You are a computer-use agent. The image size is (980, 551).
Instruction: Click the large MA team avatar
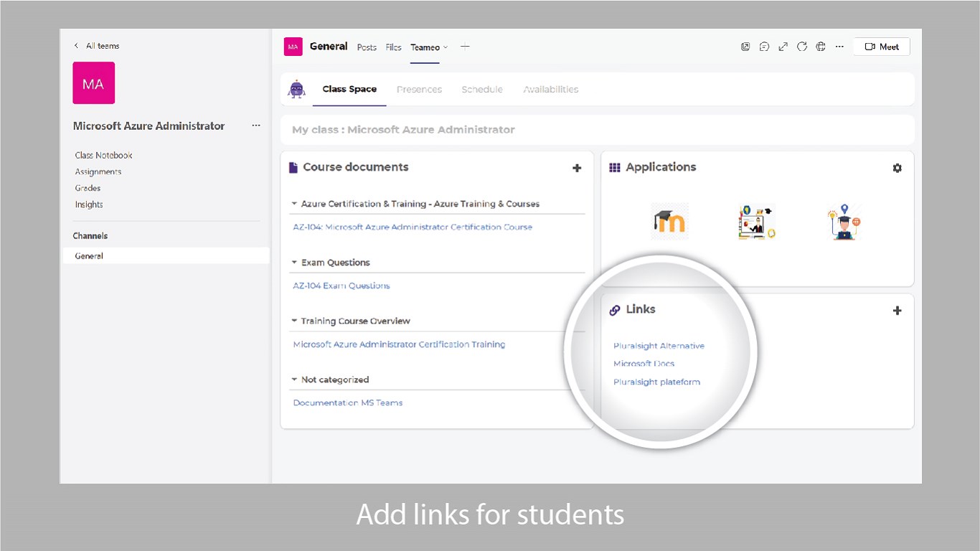tap(94, 83)
